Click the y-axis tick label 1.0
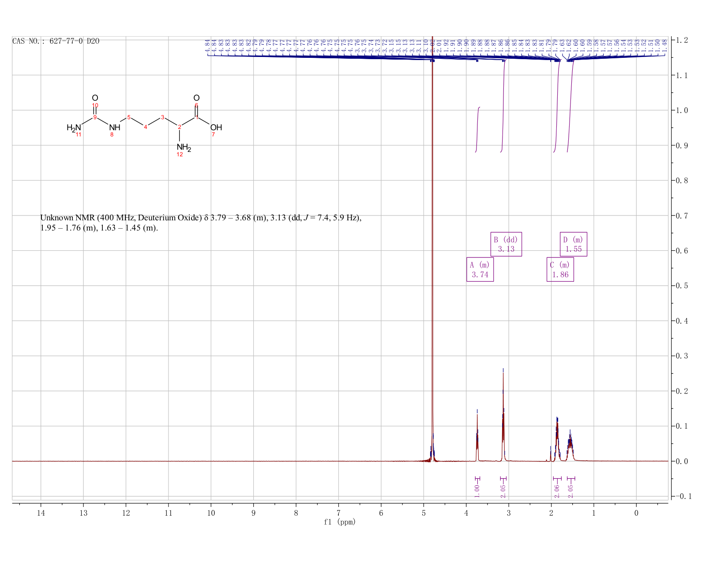Screen dimensions: 728x563 [x=682, y=110]
